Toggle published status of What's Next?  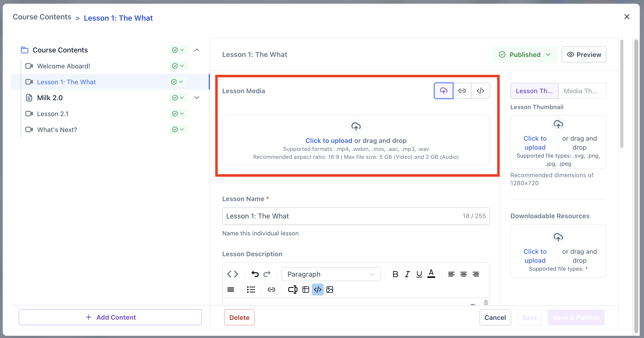click(x=178, y=129)
